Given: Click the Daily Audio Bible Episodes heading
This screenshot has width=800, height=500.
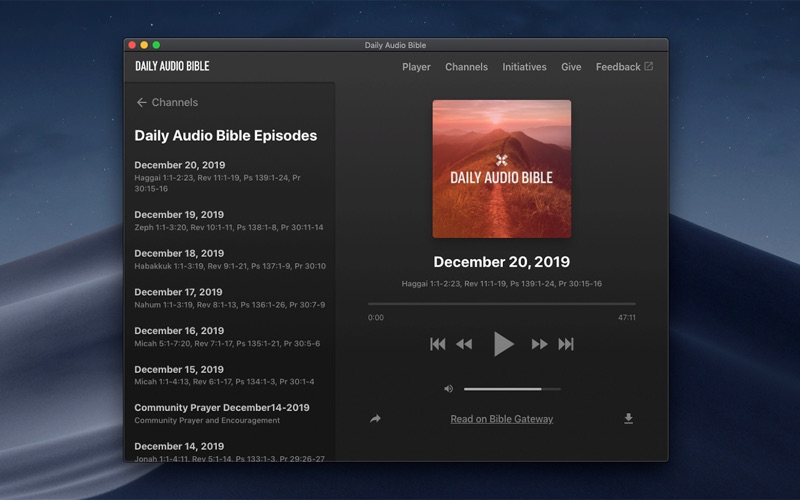Looking at the screenshot, I should (226, 136).
